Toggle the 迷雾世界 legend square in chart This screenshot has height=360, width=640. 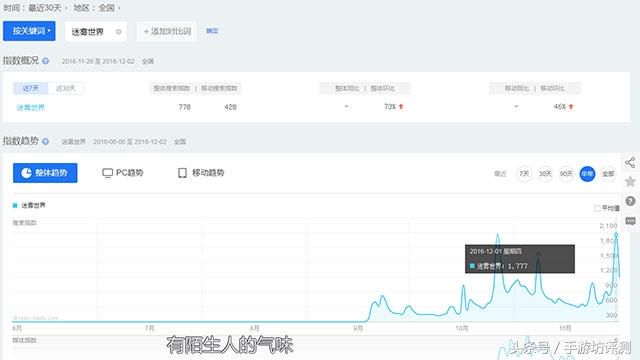[x=15, y=205]
